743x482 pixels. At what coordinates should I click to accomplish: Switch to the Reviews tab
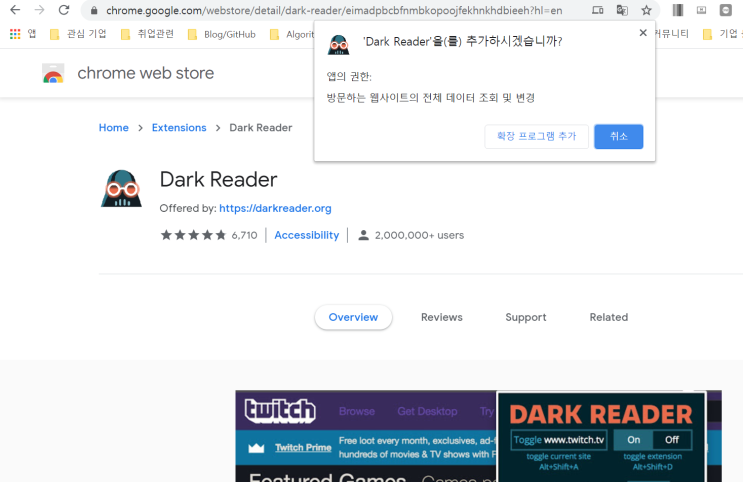442,317
